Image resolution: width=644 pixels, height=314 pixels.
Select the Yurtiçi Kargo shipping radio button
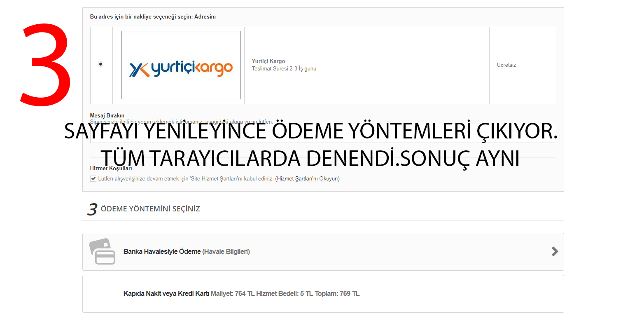[x=101, y=64]
